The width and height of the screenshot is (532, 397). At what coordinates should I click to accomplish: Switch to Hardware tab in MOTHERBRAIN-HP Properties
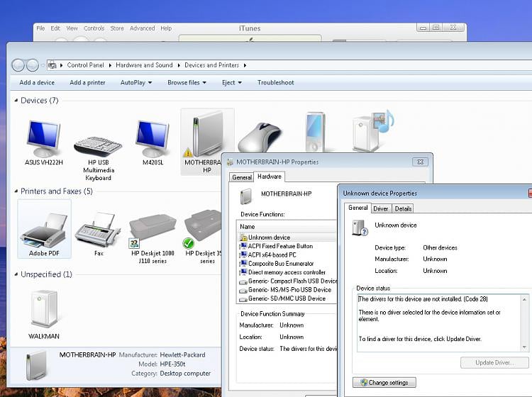(x=270, y=177)
